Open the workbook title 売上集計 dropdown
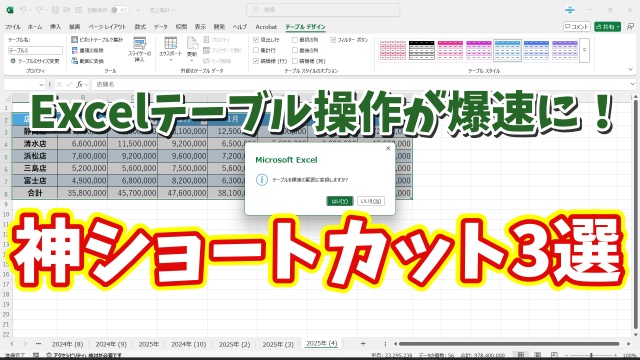The height and width of the screenshot is (360, 640). 162,10
